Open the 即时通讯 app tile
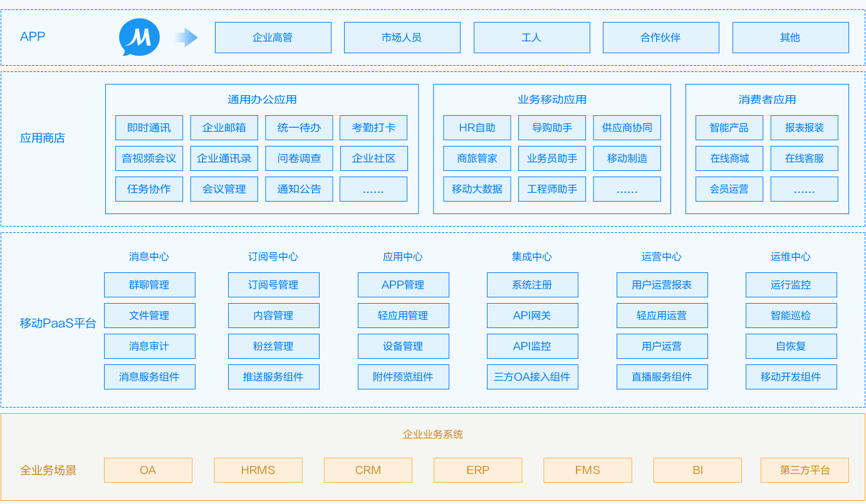This screenshot has width=866, height=504. [149, 128]
